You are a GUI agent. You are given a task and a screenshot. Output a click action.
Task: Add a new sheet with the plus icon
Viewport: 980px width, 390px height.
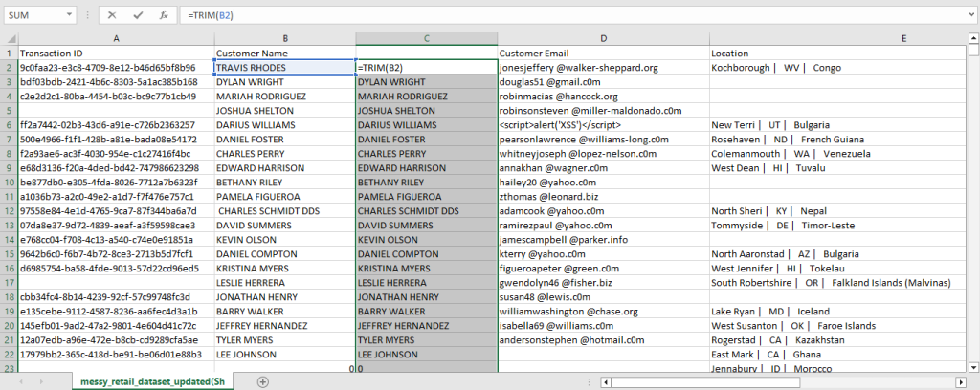pyautogui.click(x=263, y=381)
